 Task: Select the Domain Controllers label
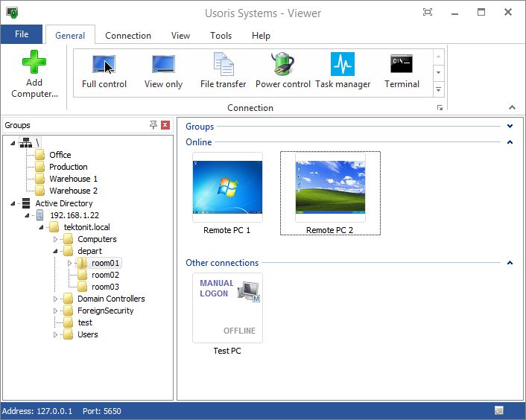[111, 299]
